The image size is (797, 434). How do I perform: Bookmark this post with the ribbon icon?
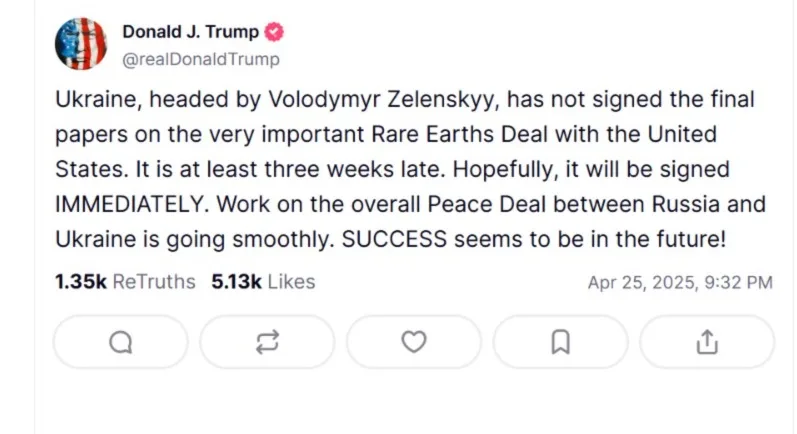pos(561,342)
